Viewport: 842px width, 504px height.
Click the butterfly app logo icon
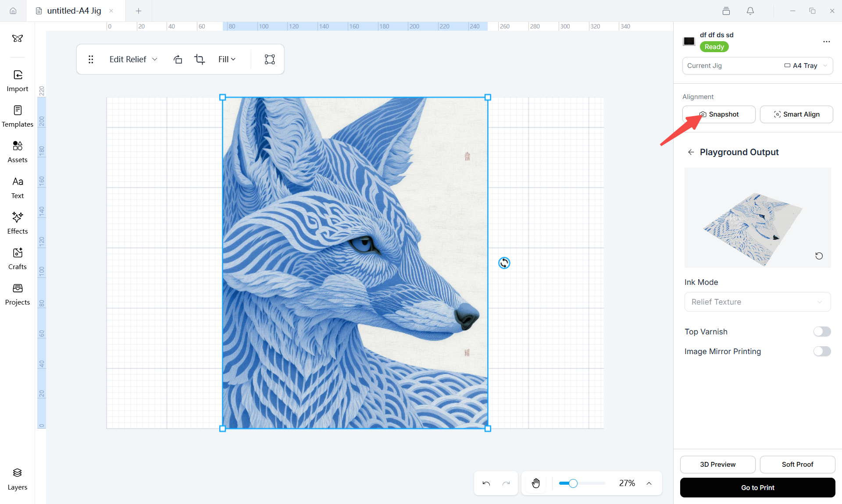(18, 39)
